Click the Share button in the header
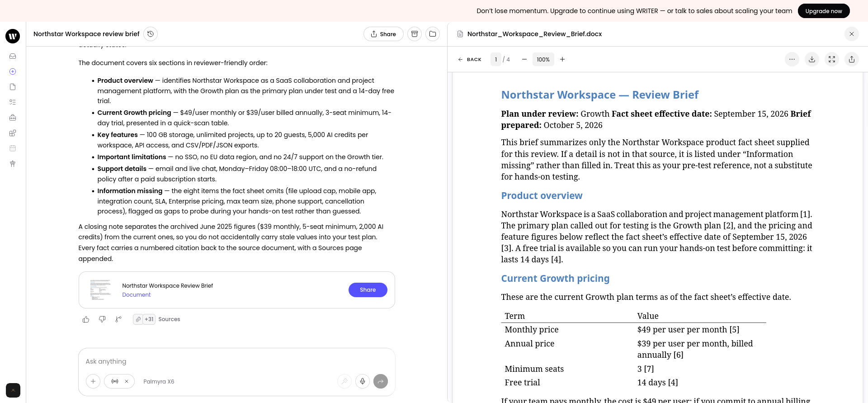Viewport: 868px width, 403px height. (x=383, y=34)
